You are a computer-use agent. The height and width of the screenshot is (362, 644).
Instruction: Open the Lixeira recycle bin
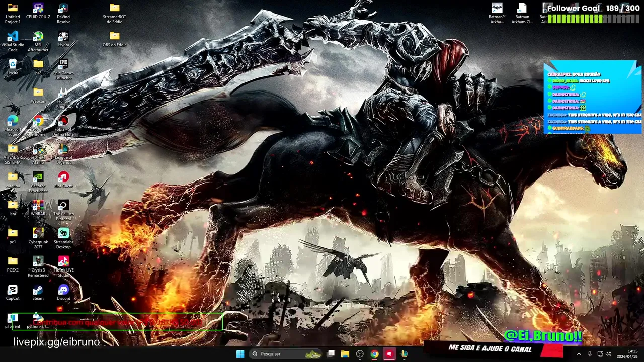(x=13, y=67)
